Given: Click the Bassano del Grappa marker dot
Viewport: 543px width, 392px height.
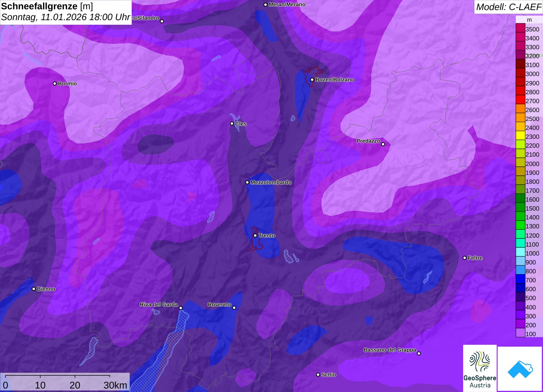Looking at the screenshot, I should coord(419,353).
